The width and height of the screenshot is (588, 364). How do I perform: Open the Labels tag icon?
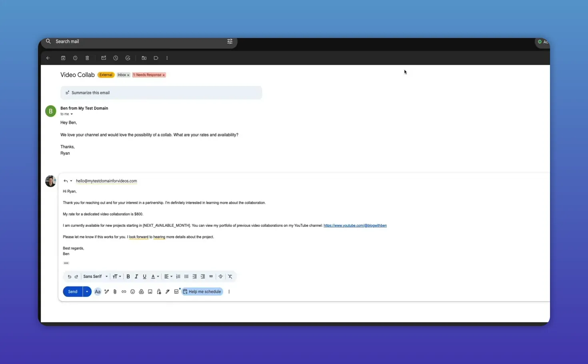[156, 58]
